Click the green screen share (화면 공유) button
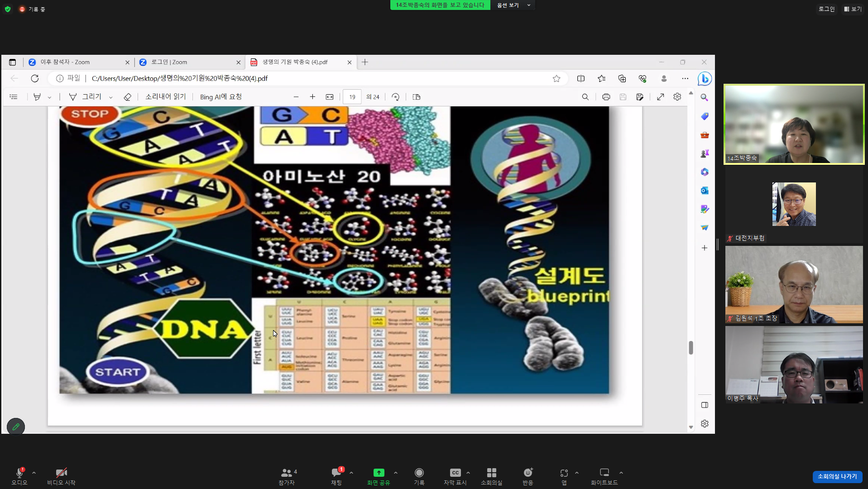The height and width of the screenshot is (489, 868). (x=379, y=476)
